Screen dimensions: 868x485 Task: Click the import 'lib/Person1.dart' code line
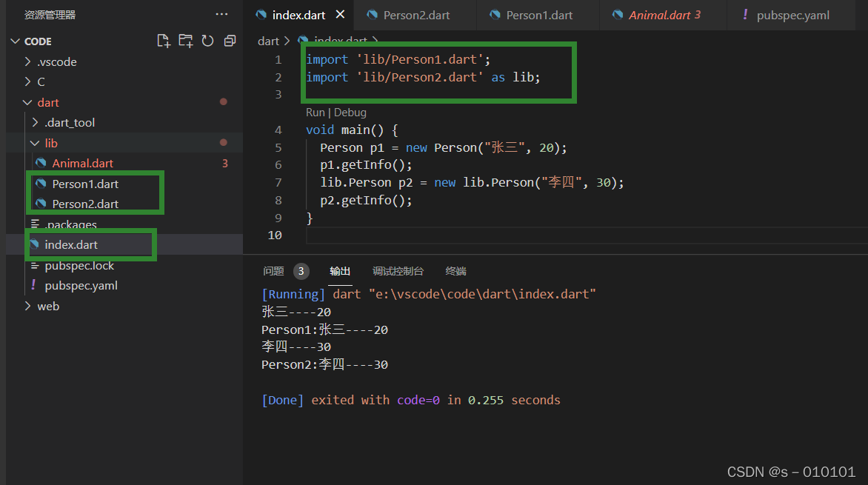(x=398, y=59)
